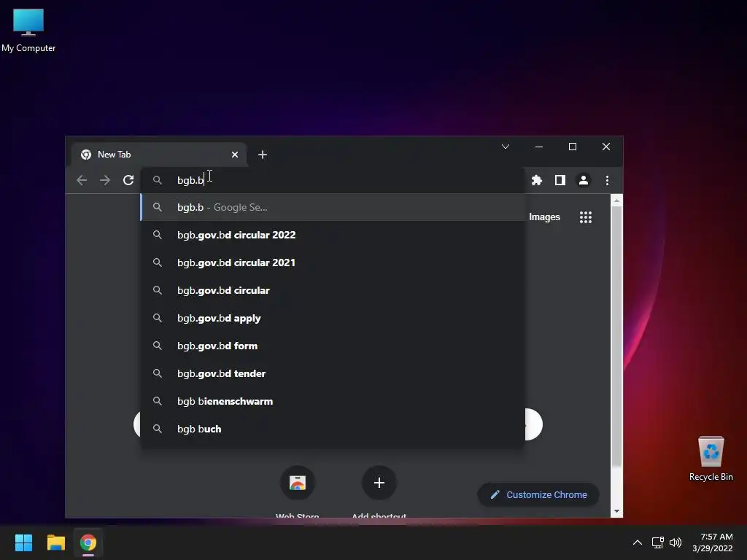747x560 pixels.
Task: Click the page scrollbar down arrow
Action: (616, 511)
